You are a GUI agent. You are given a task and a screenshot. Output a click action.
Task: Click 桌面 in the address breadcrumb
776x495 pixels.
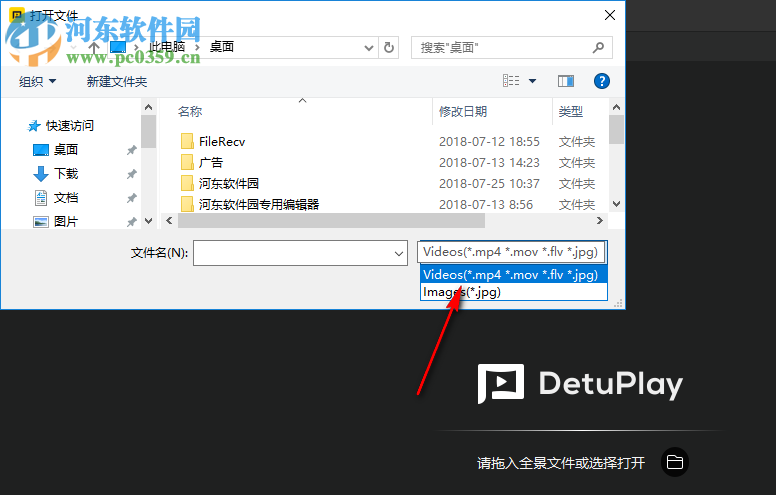click(222, 47)
